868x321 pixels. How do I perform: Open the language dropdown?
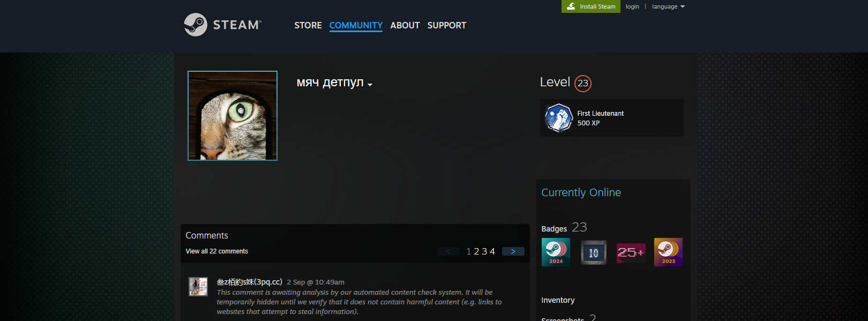click(668, 6)
